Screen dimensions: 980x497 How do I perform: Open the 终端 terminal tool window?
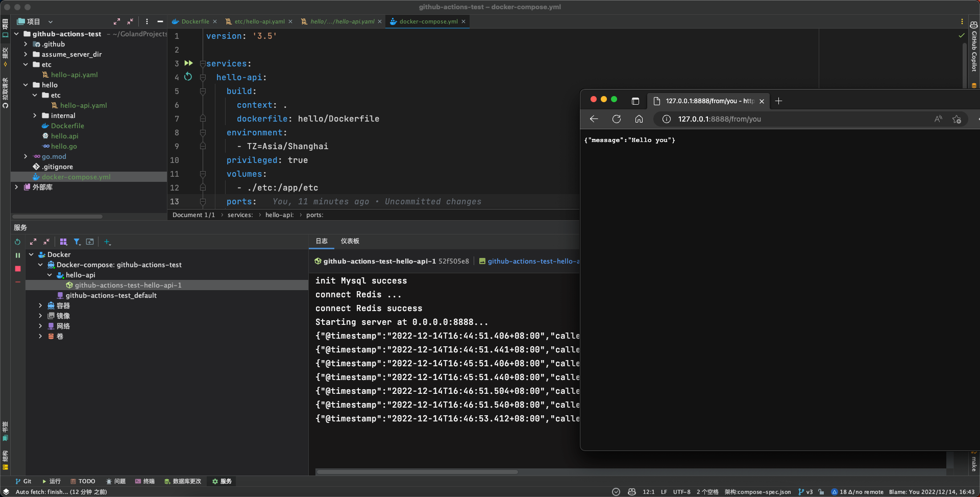click(144, 481)
